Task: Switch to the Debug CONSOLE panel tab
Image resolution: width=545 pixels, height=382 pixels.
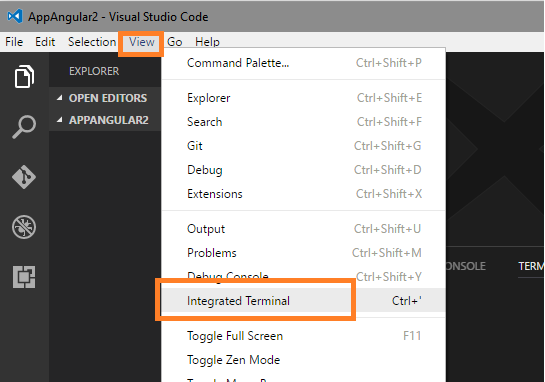Action: pos(466,266)
